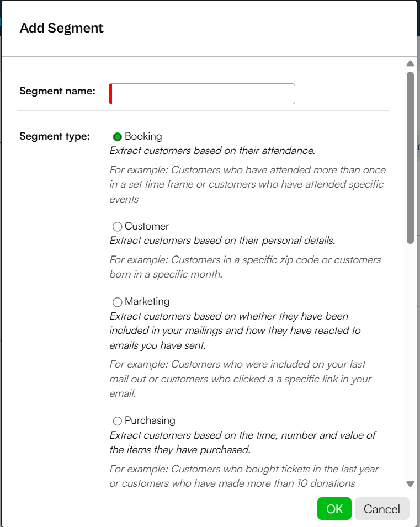The height and width of the screenshot is (527, 420).
Task: Click 'Extract customers based on their attendance' text
Action: [212, 151]
